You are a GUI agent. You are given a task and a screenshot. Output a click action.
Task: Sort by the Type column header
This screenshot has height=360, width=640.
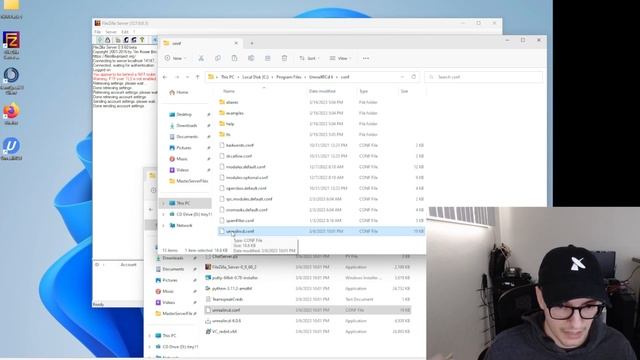click(363, 91)
